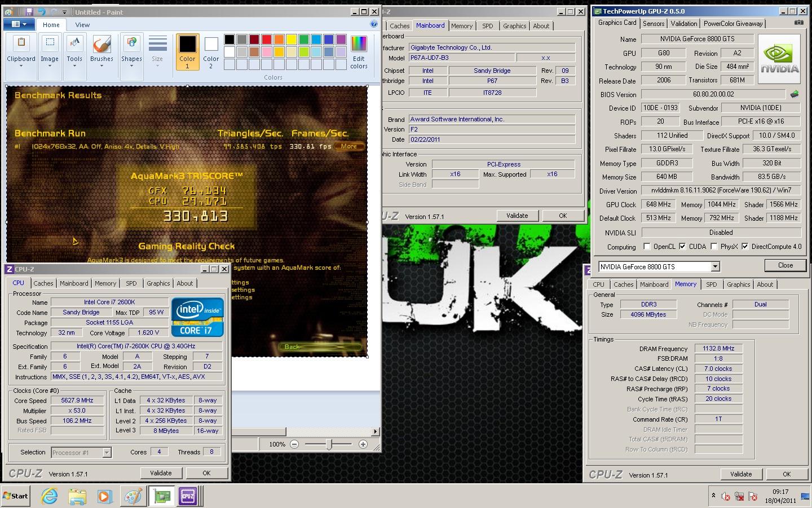
Task: Open Edit colors in Paint
Action: 359,52
